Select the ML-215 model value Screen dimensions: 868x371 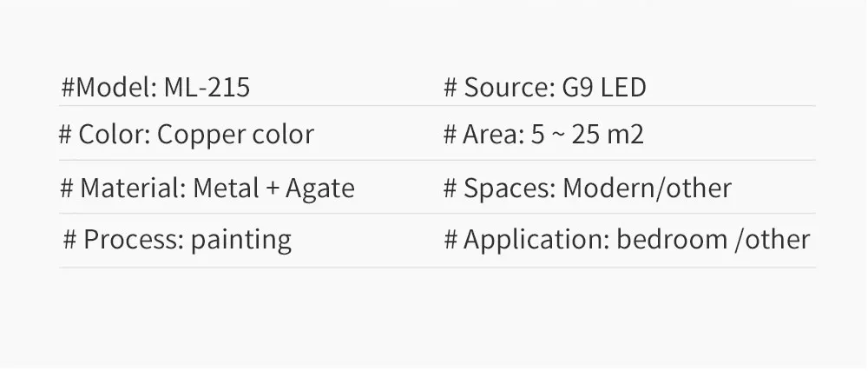click(x=207, y=88)
